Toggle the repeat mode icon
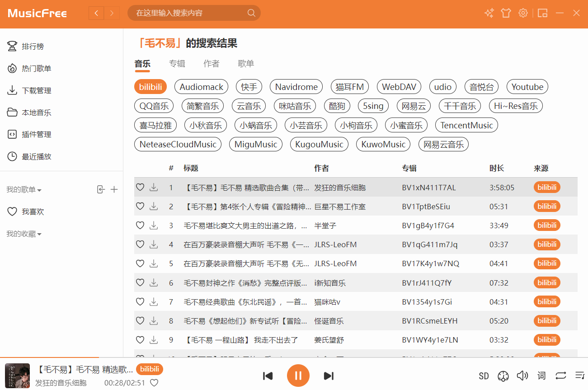Image resolution: width=588 pixels, height=390 pixels. (x=561, y=376)
